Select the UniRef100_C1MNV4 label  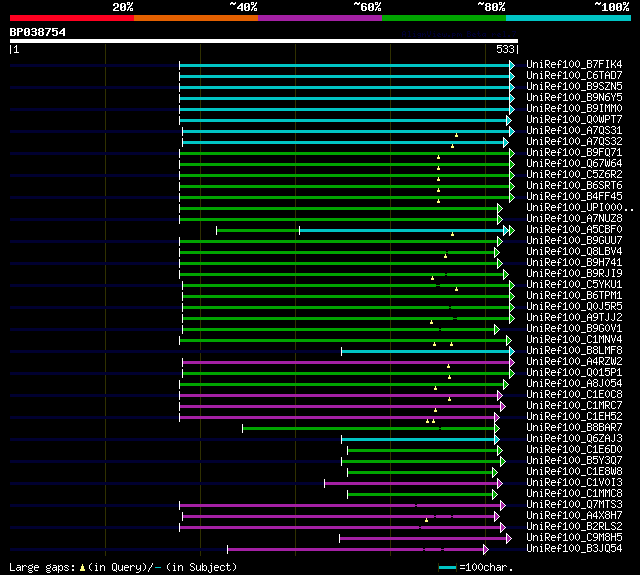pos(574,340)
